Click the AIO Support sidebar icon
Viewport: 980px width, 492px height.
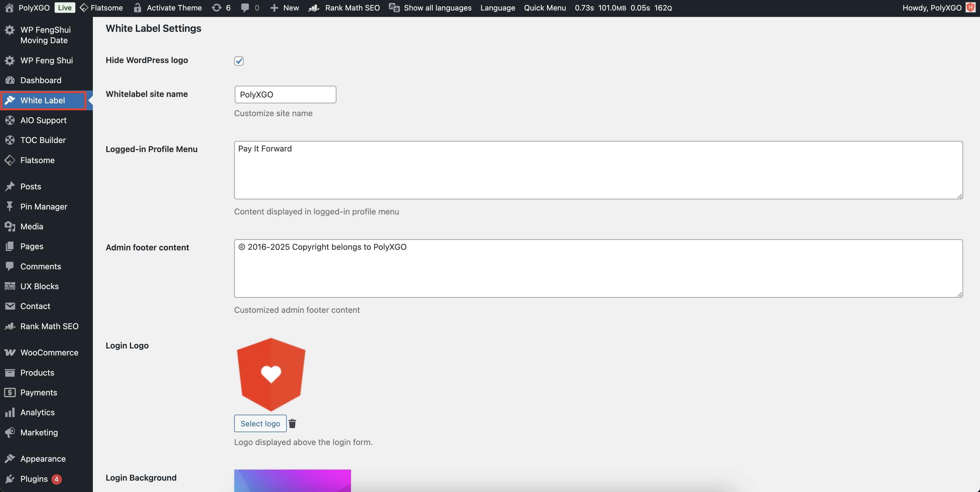10,120
